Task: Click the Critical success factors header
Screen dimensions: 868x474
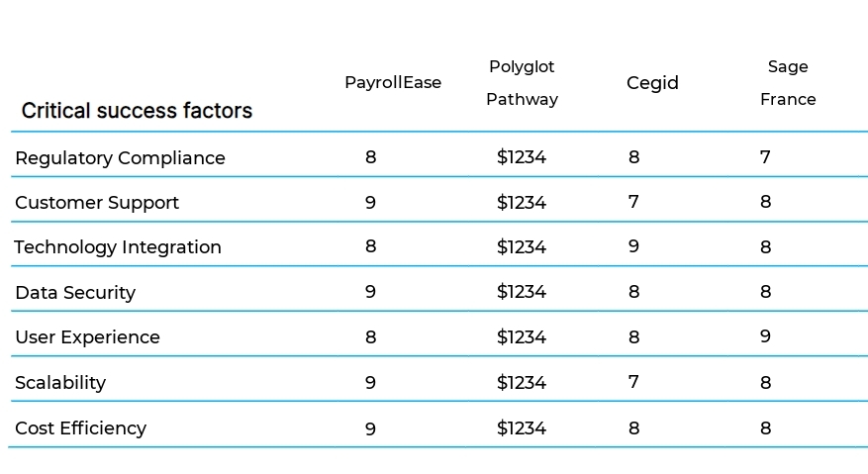Action: 137,111
